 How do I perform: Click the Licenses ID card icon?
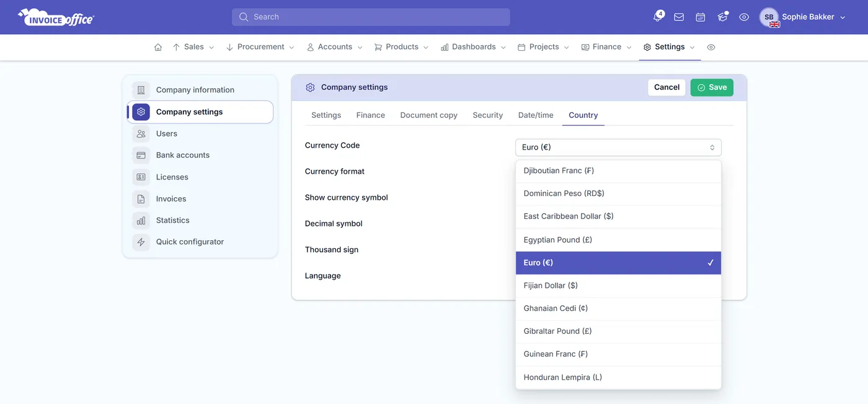point(141,177)
